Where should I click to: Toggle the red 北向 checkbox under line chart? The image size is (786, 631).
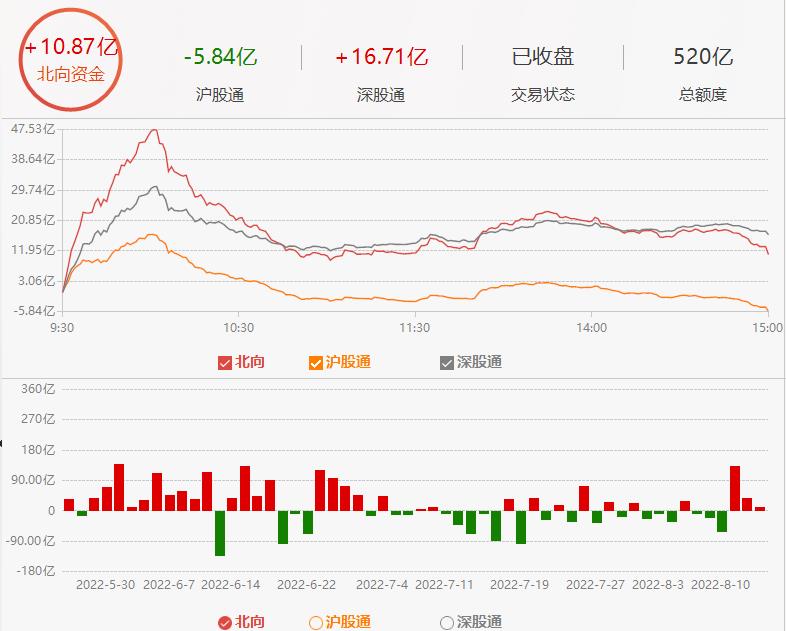coord(224,362)
